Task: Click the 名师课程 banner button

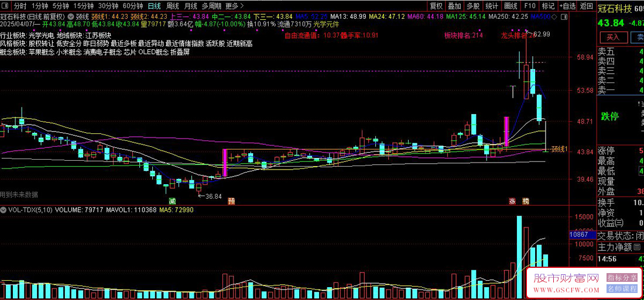Action: pos(622,288)
